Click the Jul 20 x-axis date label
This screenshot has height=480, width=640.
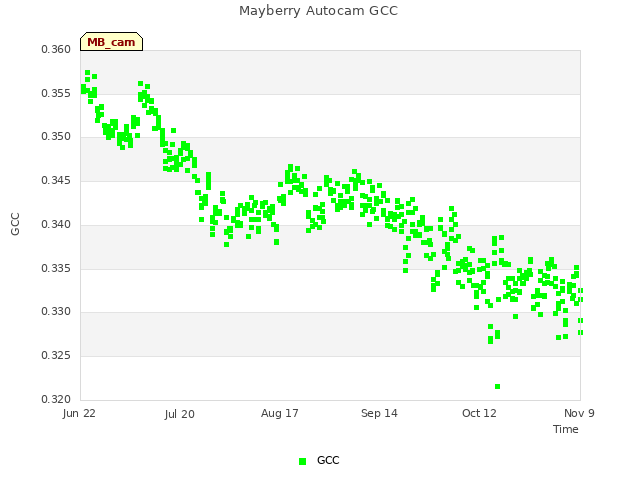[180, 414]
